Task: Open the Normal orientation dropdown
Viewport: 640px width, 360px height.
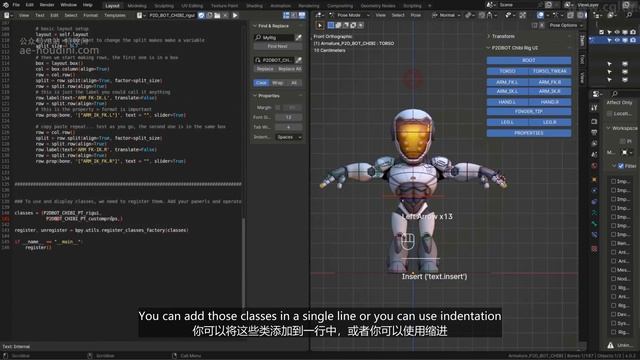Action: (x=447, y=15)
